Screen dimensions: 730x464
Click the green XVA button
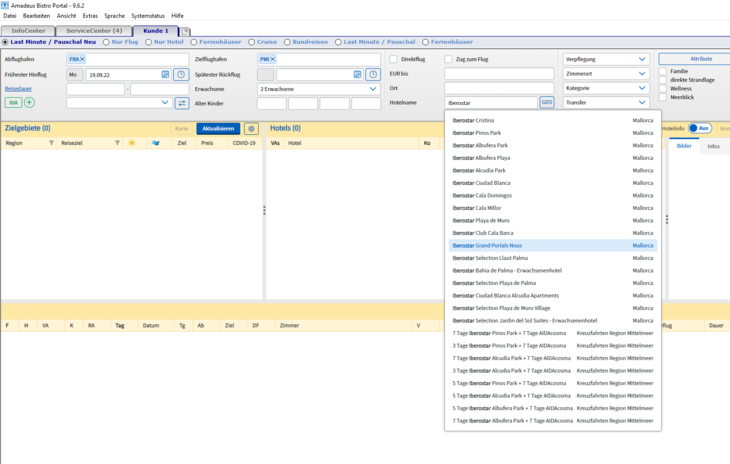(13, 102)
